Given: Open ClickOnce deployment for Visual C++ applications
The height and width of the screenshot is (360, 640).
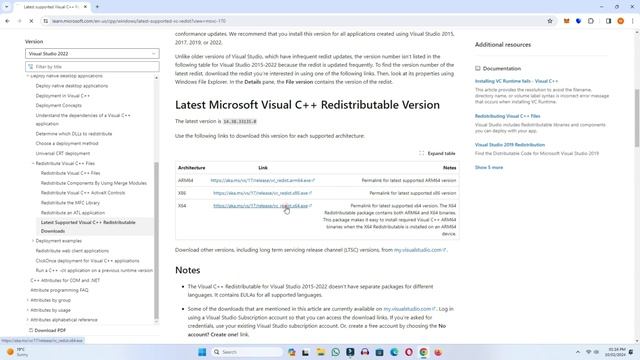Looking at the screenshot, I should 87,261.
